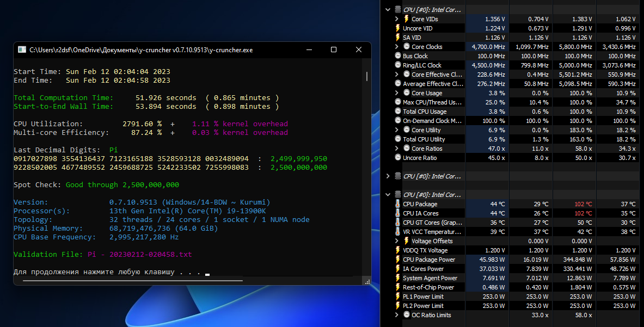
Task: Expand the OC Ratio Limits row
Action: click(397, 315)
